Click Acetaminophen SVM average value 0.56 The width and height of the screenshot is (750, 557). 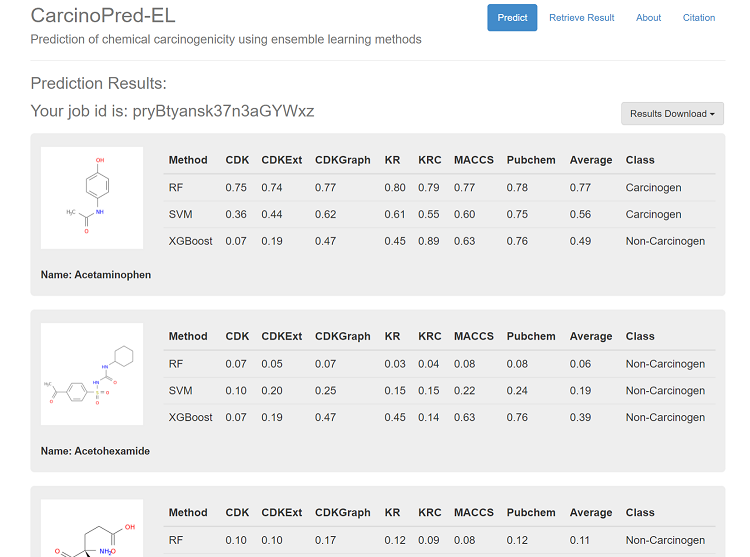pos(580,214)
